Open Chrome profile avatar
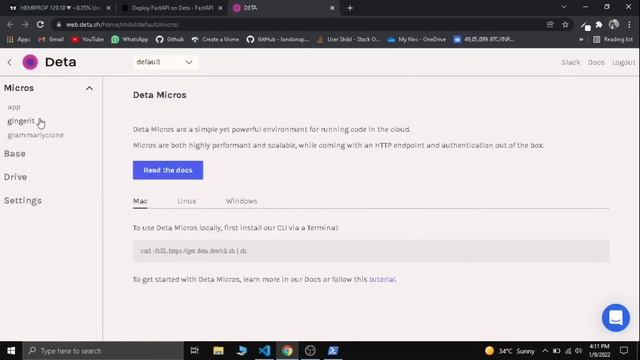This screenshot has width=640, height=360. point(613,24)
